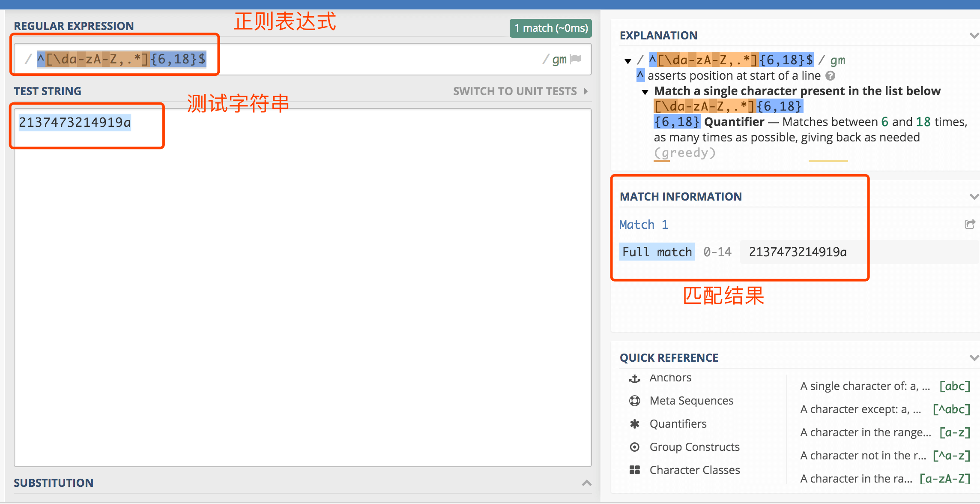Screen dimensions: 980x504
Task: Click the Anchors anchor icon
Action: (634, 378)
